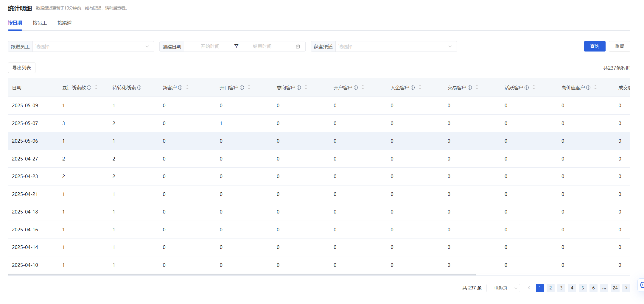The width and height of the screenshot is (644, 304).
Task: Go to page 24
Action: point(615,288)
